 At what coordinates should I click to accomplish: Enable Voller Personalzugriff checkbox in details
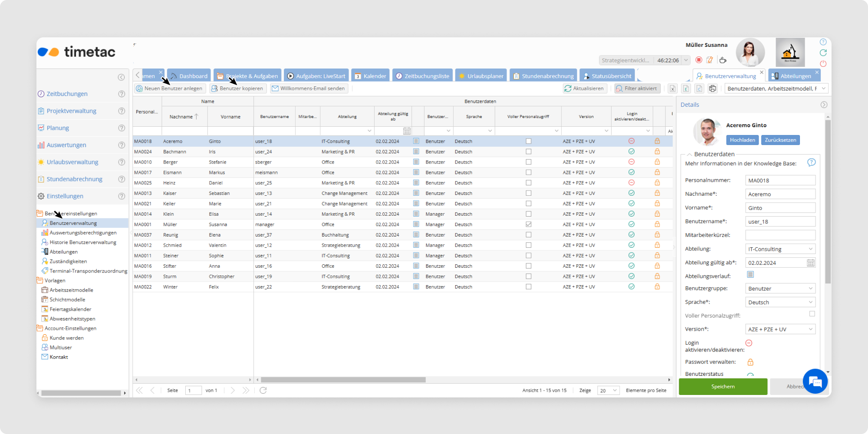(812, 314)
